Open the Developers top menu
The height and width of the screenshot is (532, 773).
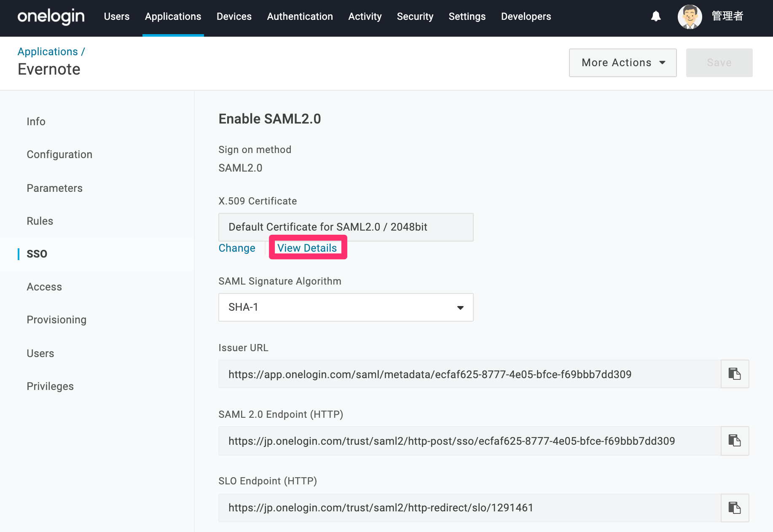pos(526,16)
